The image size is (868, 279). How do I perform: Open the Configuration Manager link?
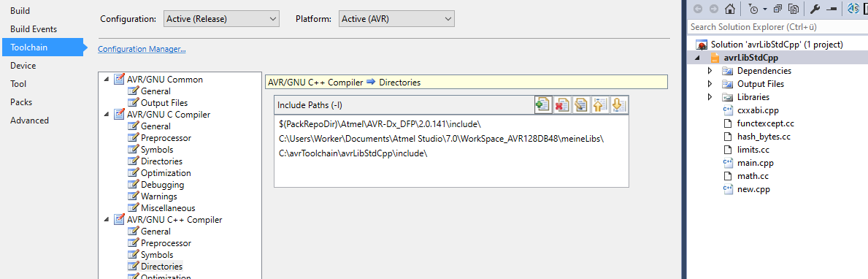click(142, 49)
